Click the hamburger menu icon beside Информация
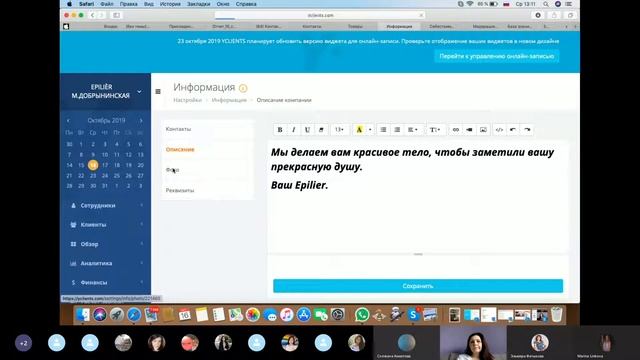This screenshot has height=360, width=640. 158,91
